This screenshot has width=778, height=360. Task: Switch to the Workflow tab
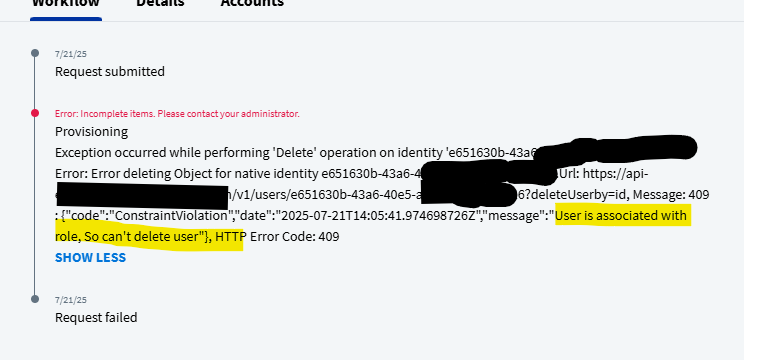(65, 4)
